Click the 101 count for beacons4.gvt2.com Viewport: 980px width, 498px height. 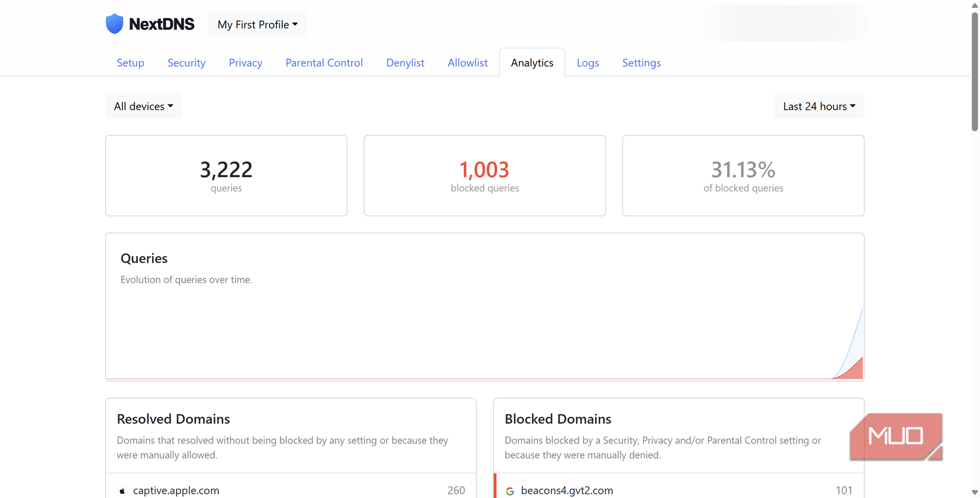tap(844, 491)
